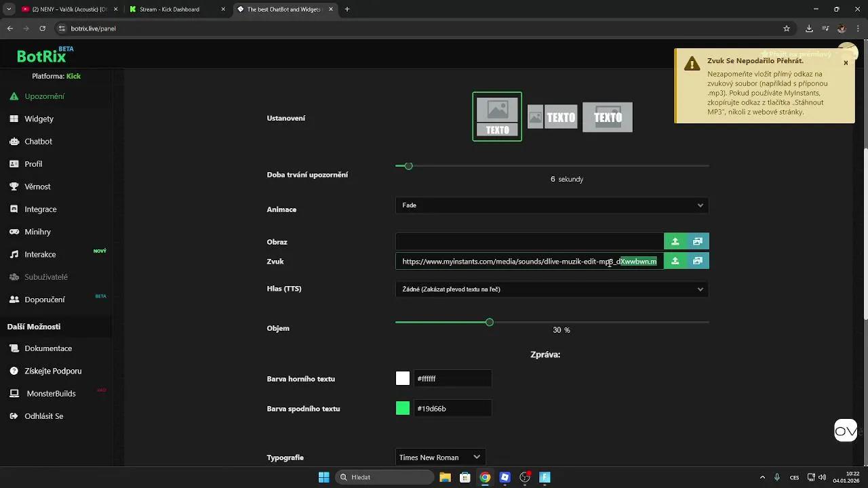This screenshot has height=488, width=868.
Task: Close the yellow warning notification
Action: click(846, 63)
